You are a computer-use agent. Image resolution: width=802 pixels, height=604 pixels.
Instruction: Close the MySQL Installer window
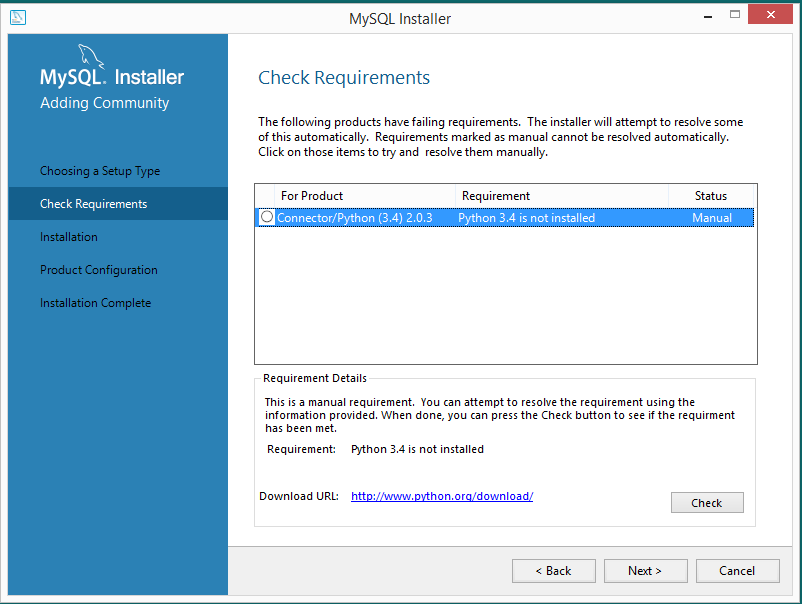click(x=770, y=14)
